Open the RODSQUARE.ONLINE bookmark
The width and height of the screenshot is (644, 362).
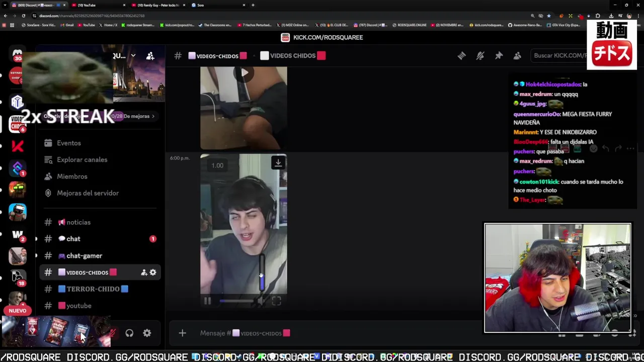pyautogui.click(x=409, y=25)
